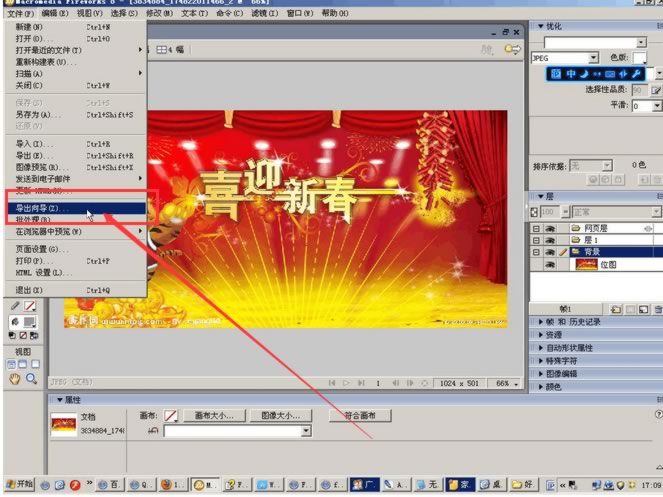Screen dimensions: 663x497
Task: Click the 图像大小 button
Action: click(281, 416)
